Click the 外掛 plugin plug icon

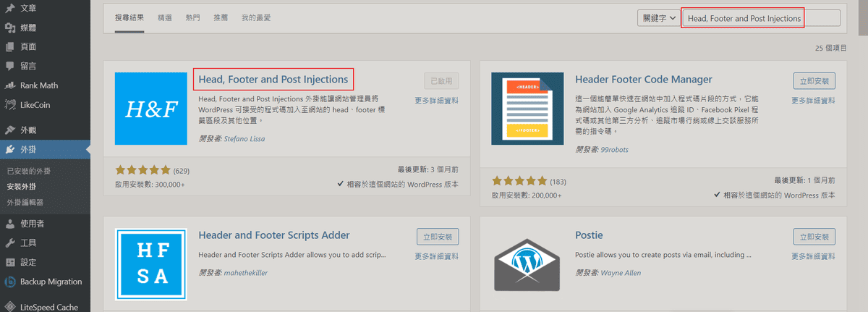click(x=10, y=151)
